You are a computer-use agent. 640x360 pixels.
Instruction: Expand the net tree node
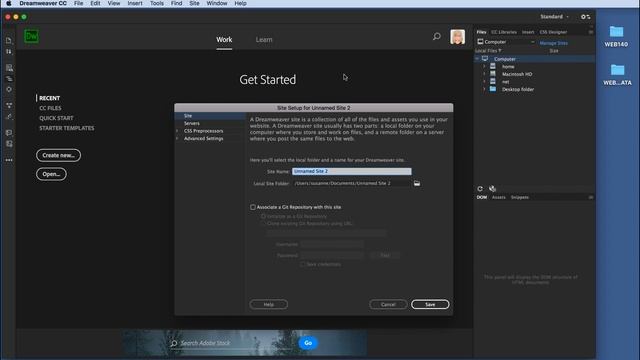pyautogui.click(x=484, y=82)
